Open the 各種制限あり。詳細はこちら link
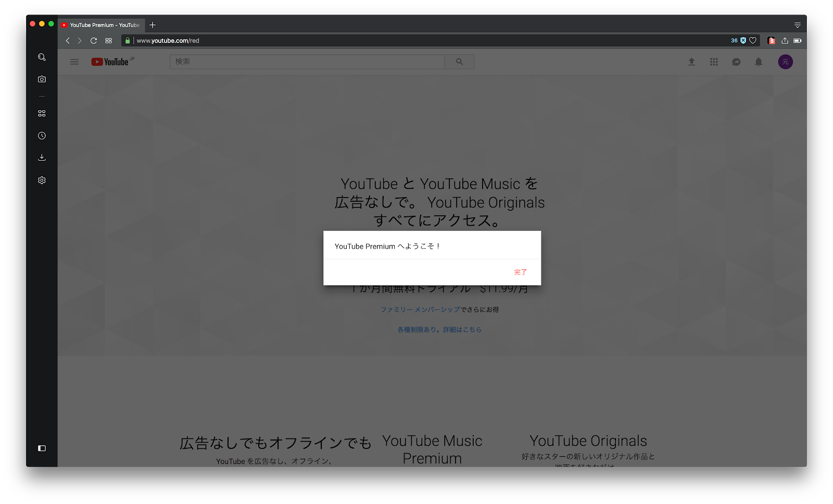The width and height of the screenshot is (833, 504). [439, 330]
